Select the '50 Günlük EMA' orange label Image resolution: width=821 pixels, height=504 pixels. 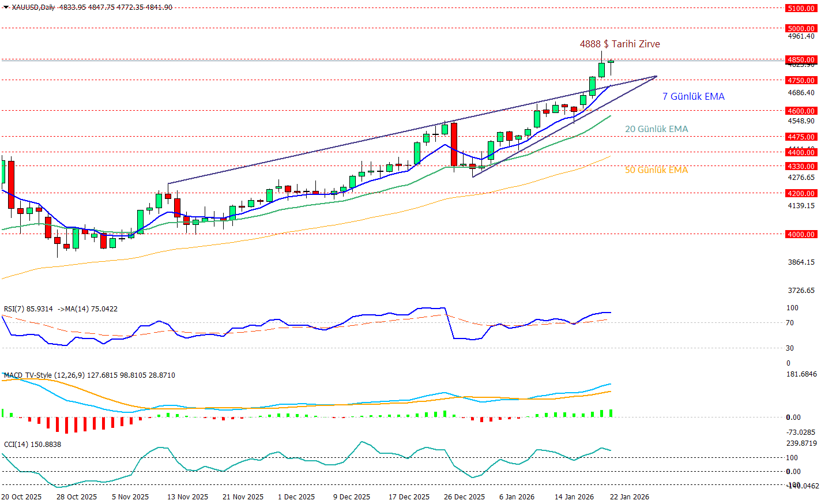(656, 170)
